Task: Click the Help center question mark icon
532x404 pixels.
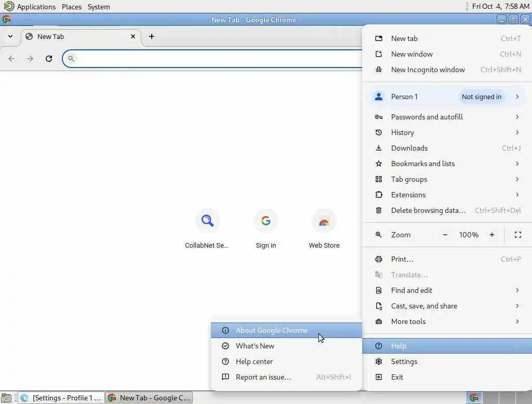Action: [225, 361]
